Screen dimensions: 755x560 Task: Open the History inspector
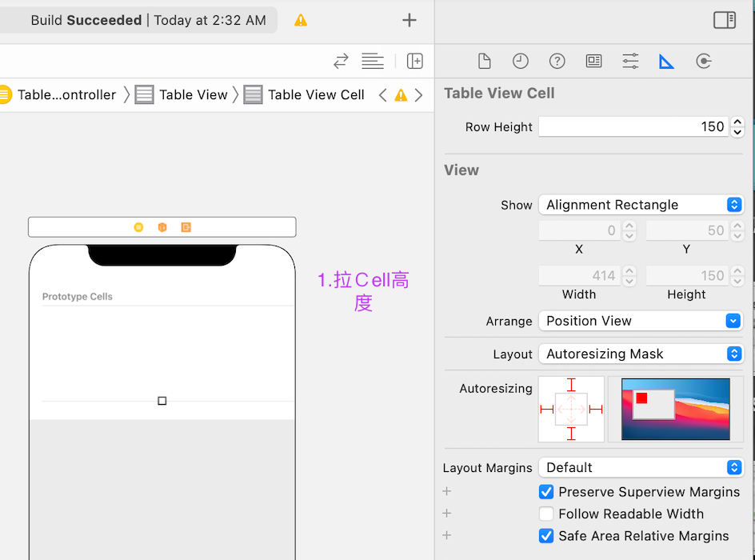click(x=521, y=61)
